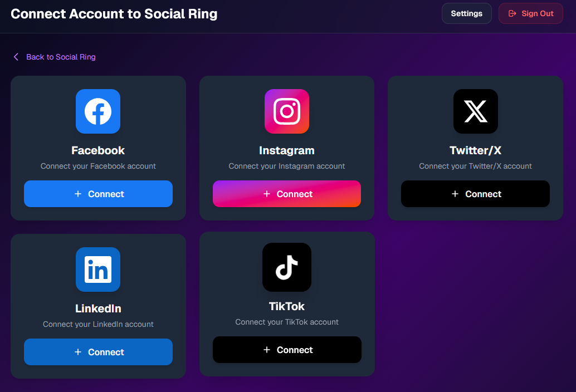
Task: Click the Twitter/X logo icon
Action: pos(475,111)
